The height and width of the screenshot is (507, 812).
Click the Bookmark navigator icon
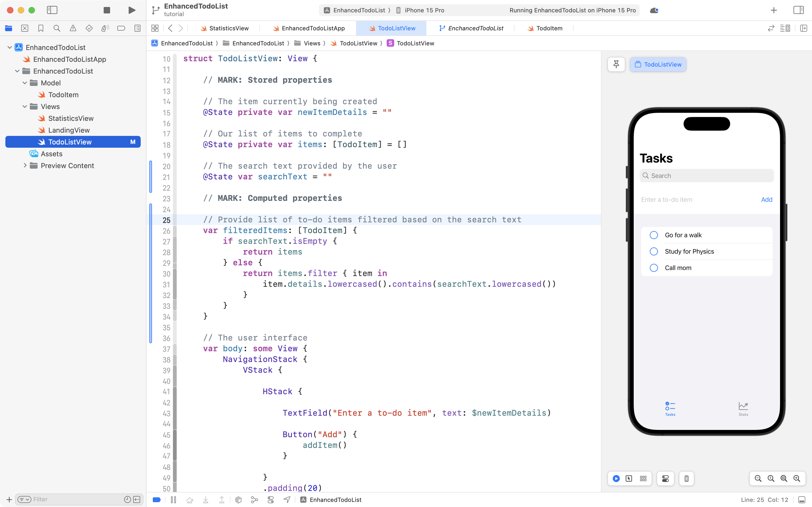41,28
